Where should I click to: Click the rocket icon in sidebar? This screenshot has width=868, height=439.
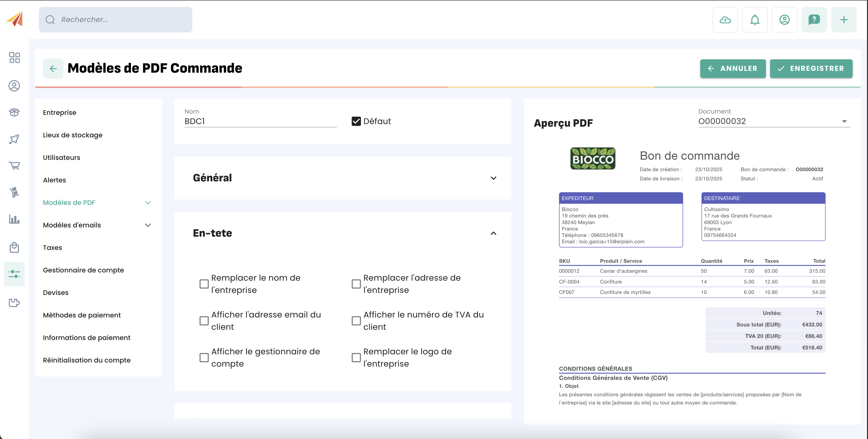point(15,139)
